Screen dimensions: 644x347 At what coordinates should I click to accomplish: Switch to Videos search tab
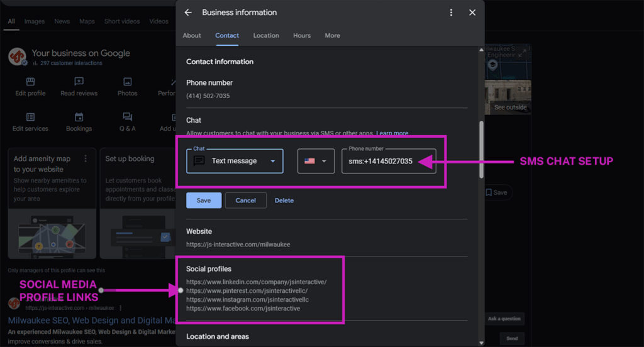(x=159, y=21)
